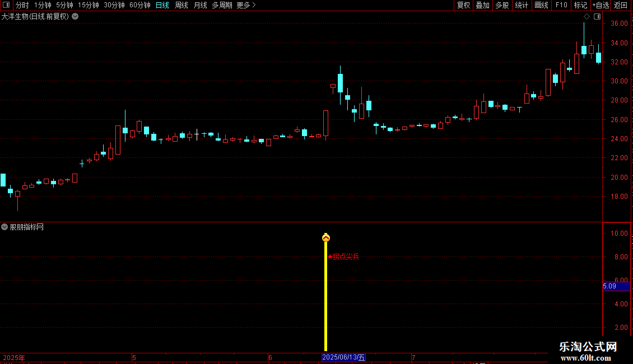Screen dimensions: 633x364
Task: Click the 18.00 price axis label
Action: (x=619, y=196)
